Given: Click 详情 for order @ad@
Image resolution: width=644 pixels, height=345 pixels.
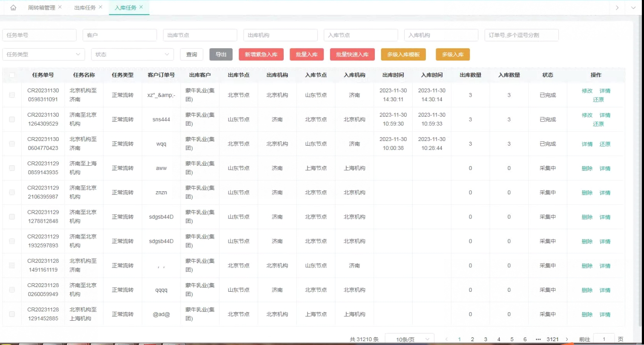Looking at the screenshot, I should point(605,314).
